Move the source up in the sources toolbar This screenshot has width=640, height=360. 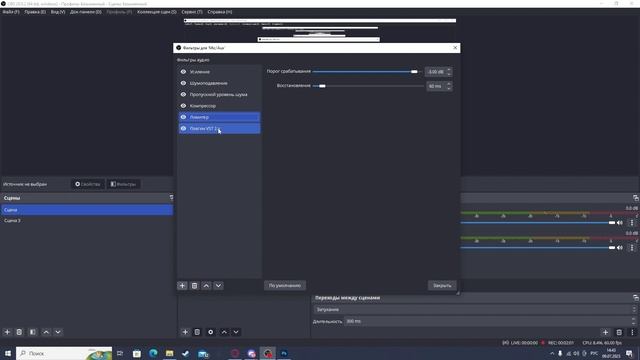click(x=224, y=332)
